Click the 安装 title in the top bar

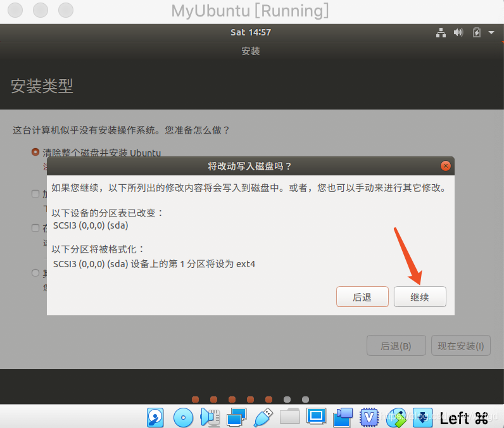click(x=251, y=51)
